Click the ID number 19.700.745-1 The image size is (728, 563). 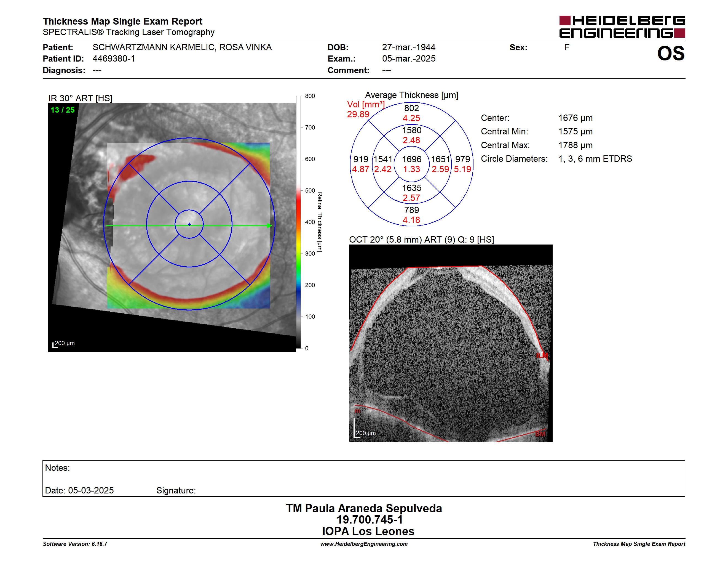pos(370,519)
